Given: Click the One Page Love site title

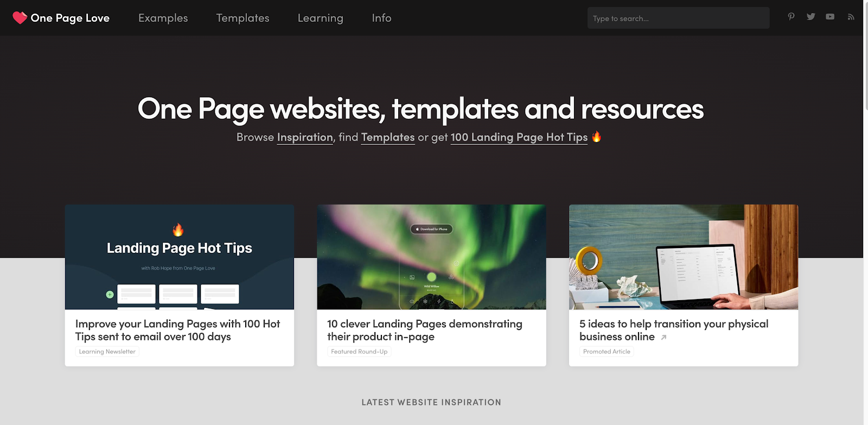Looking at the screenshot, I should pos(70,18).
